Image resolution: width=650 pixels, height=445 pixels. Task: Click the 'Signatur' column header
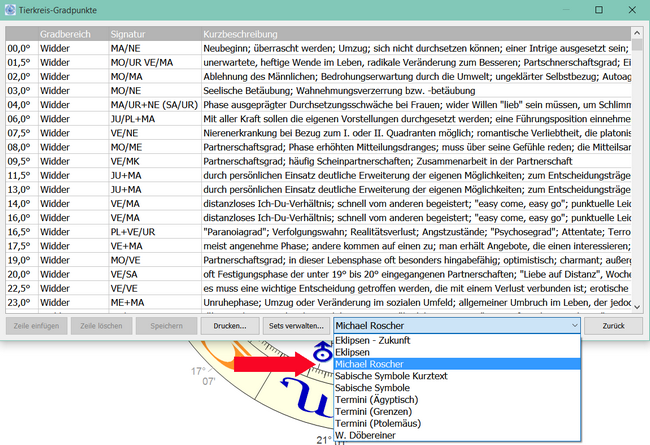tap(155, 34)
